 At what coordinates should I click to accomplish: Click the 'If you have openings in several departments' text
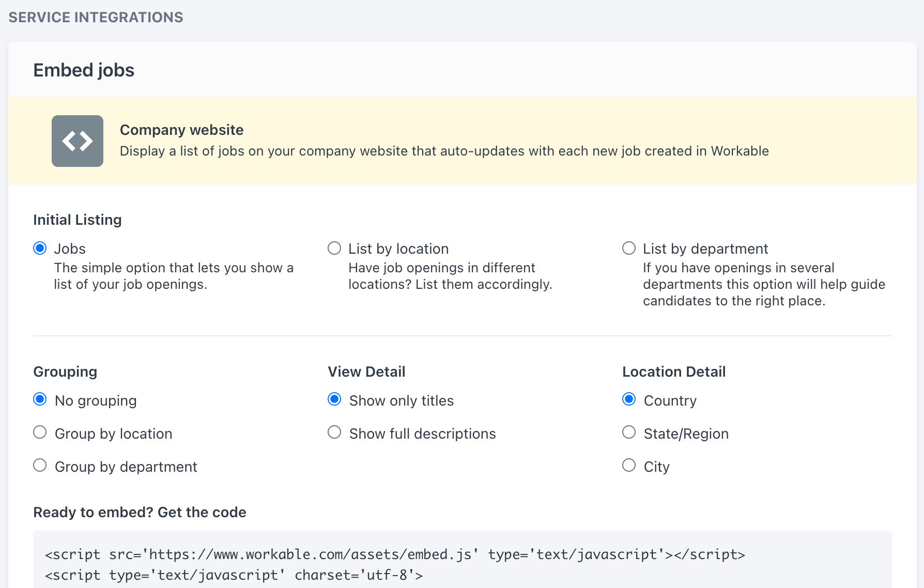(764, 284)
